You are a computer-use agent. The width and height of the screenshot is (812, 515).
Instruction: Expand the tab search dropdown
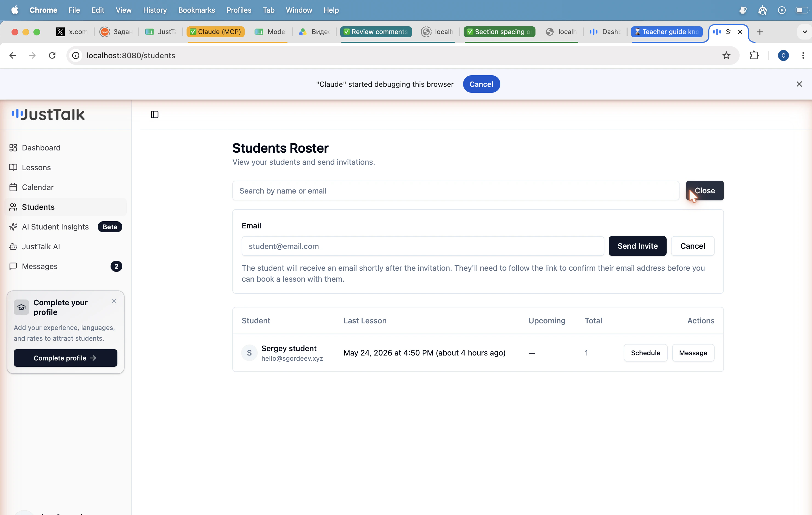point(804,32)
